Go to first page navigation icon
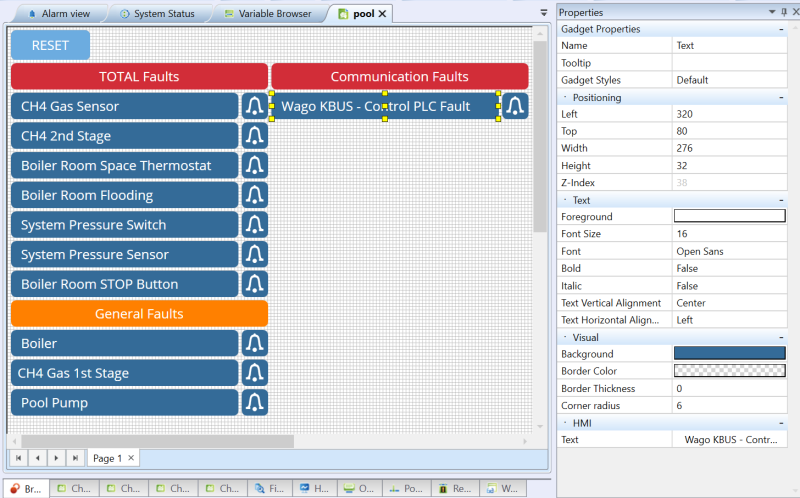This screenshot has width=800, height=498. point(18,458)
